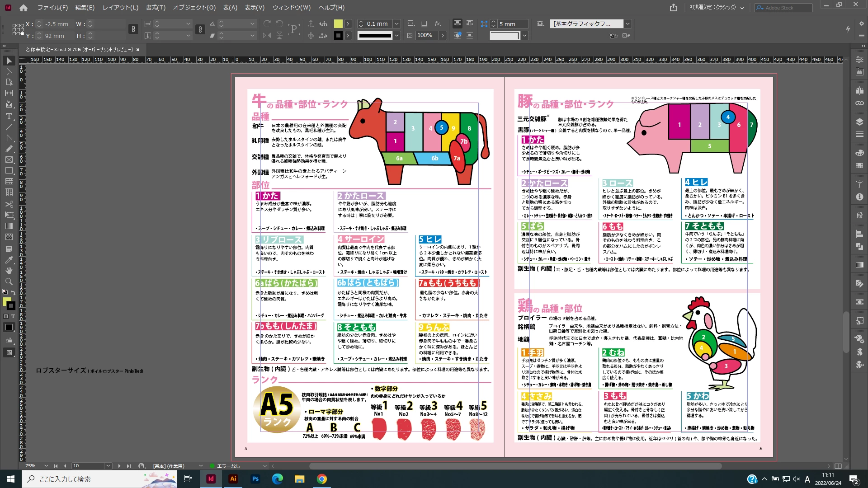
Task: Open the 初期設定 workspace switcher
Action: (x=717, y=8)
